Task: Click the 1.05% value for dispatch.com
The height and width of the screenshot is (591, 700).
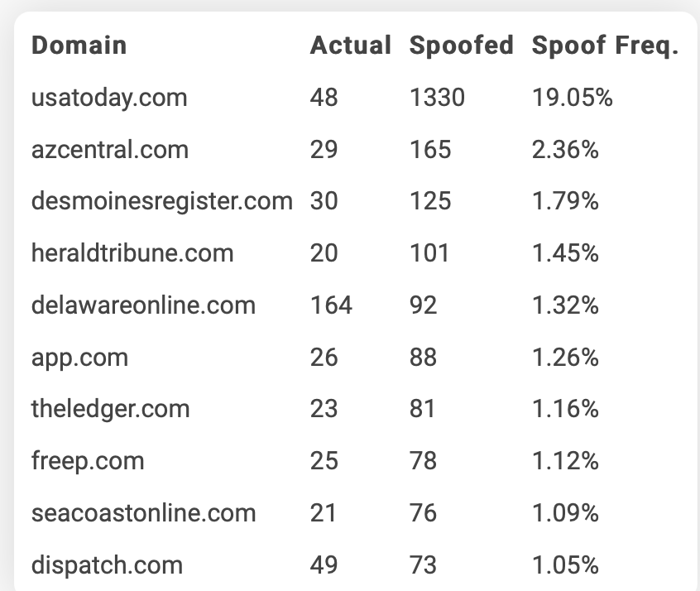Action: (565, 565)
